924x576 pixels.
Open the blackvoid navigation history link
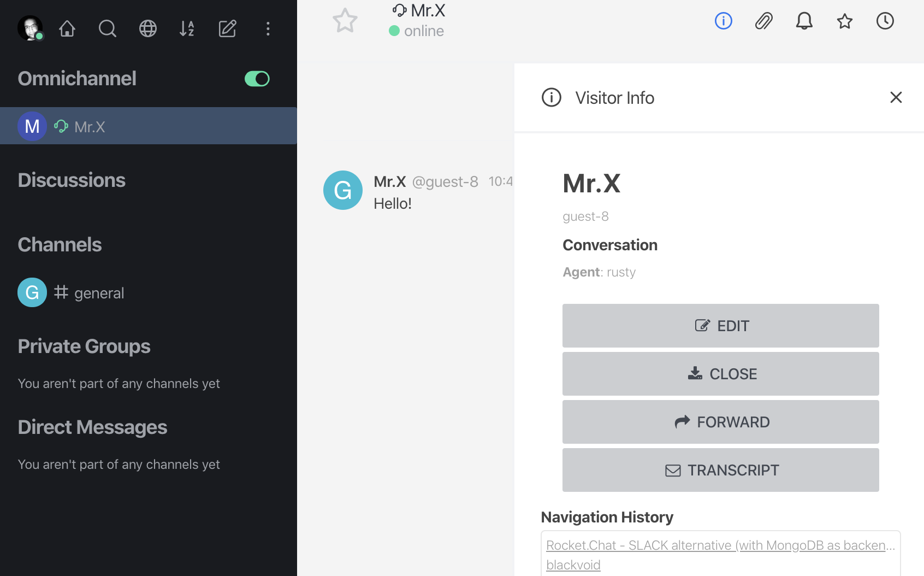573,565
